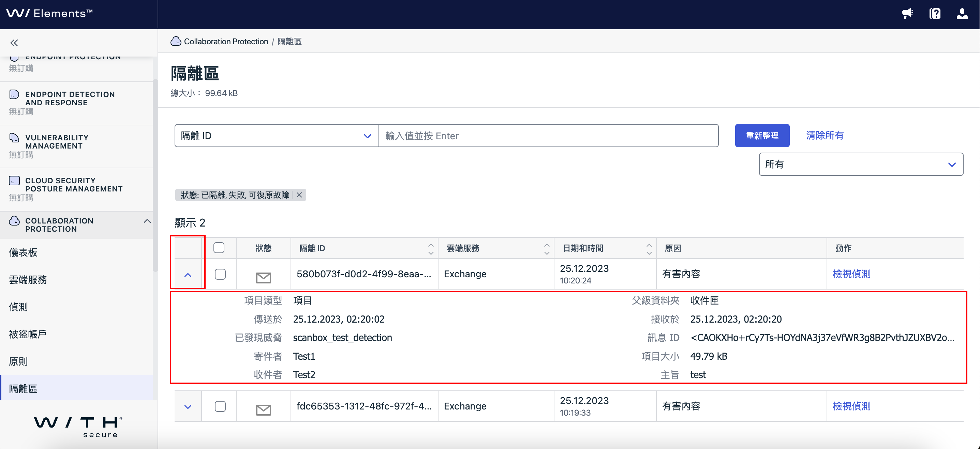Click the message ID value starting CAOKXHo
The height and width of the screenshot is (449, 980).
[x=822, y=338]
